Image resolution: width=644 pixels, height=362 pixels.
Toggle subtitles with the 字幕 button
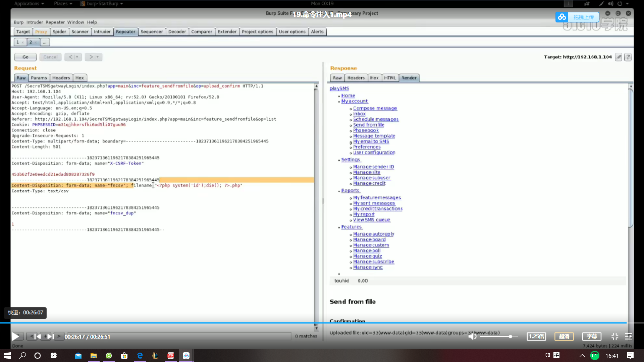592,336
